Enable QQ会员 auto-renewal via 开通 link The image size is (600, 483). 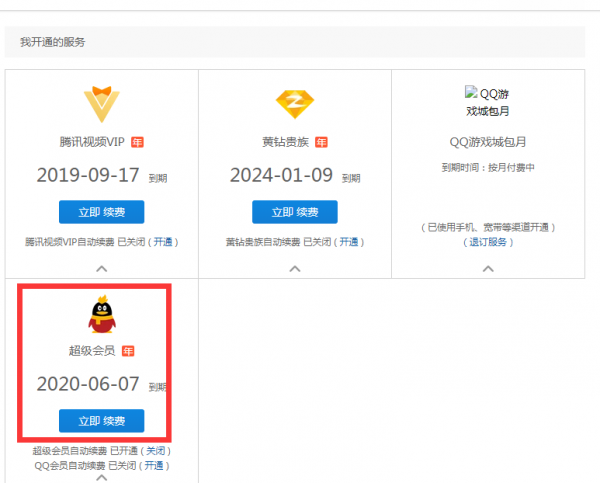pos(154,465)
